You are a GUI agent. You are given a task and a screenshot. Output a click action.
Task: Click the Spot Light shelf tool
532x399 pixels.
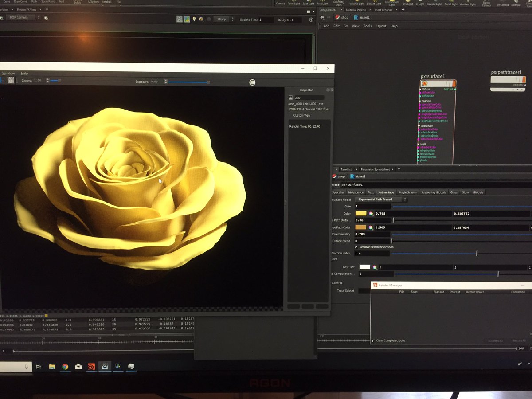[308, 4]
